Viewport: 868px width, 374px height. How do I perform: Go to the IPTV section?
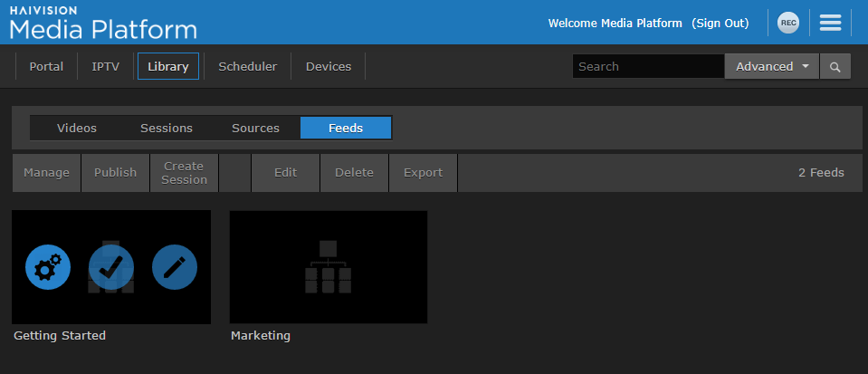pyautogui.click(x=105, y=67)
